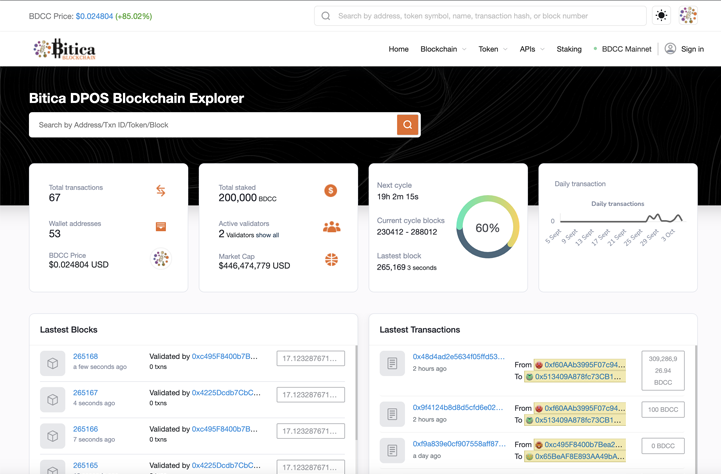Open validator 0xc495F8400b7B of block 265168

(225, 356)
